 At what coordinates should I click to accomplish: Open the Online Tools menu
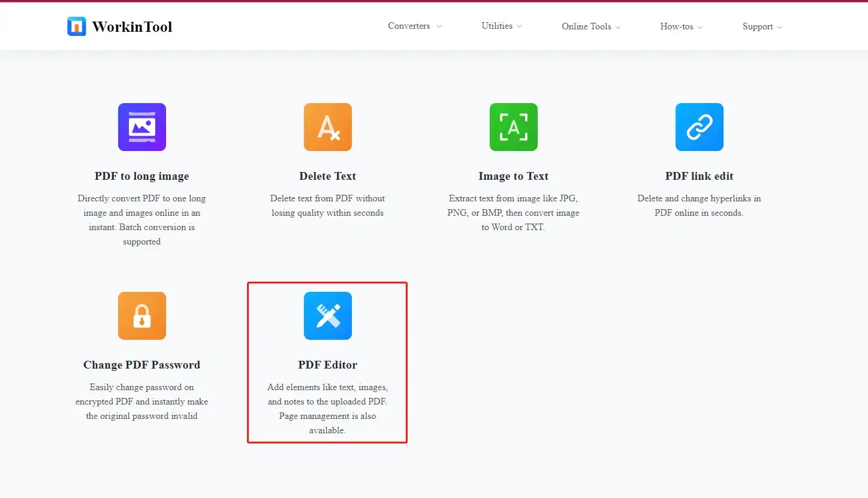[590, 26]
